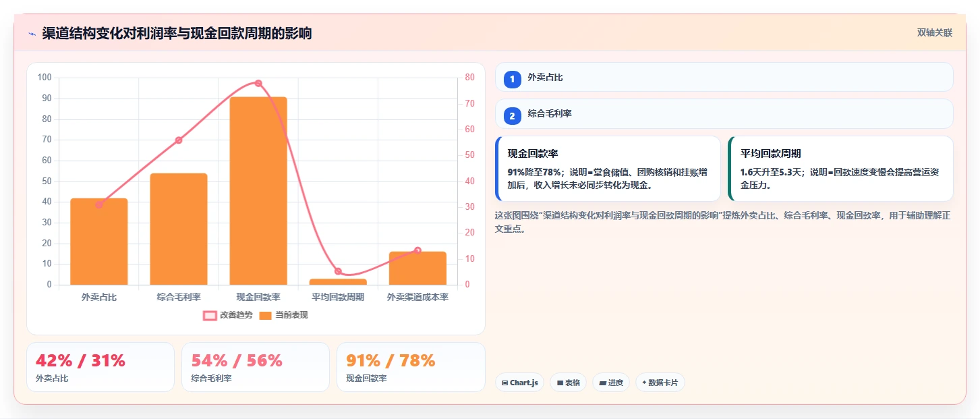
Task: Click the lightning icon beside the title
Action: [32, 33]
